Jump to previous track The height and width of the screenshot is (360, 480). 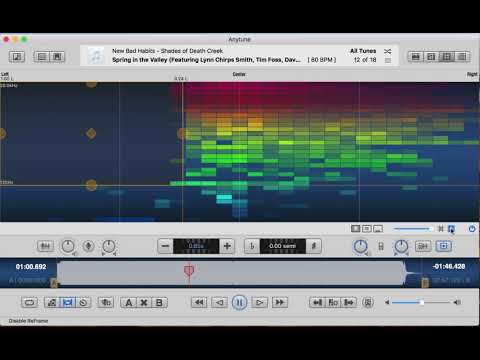coord(199,303)
